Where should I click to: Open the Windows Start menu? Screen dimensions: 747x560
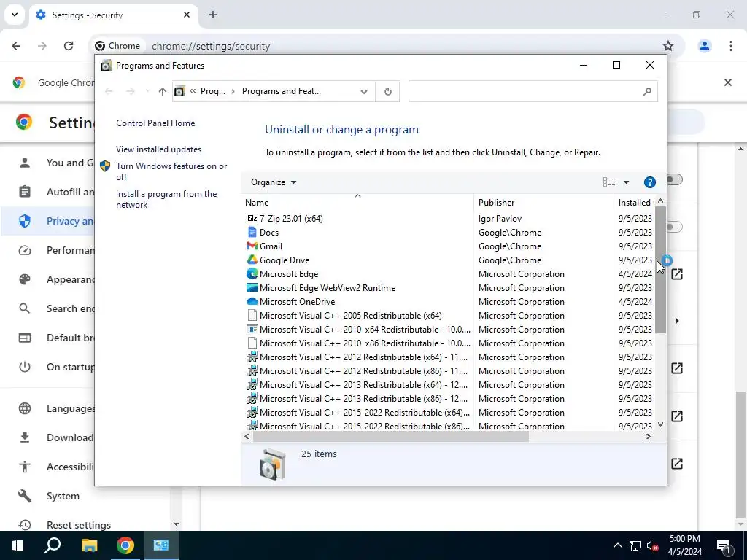[18, 545]
